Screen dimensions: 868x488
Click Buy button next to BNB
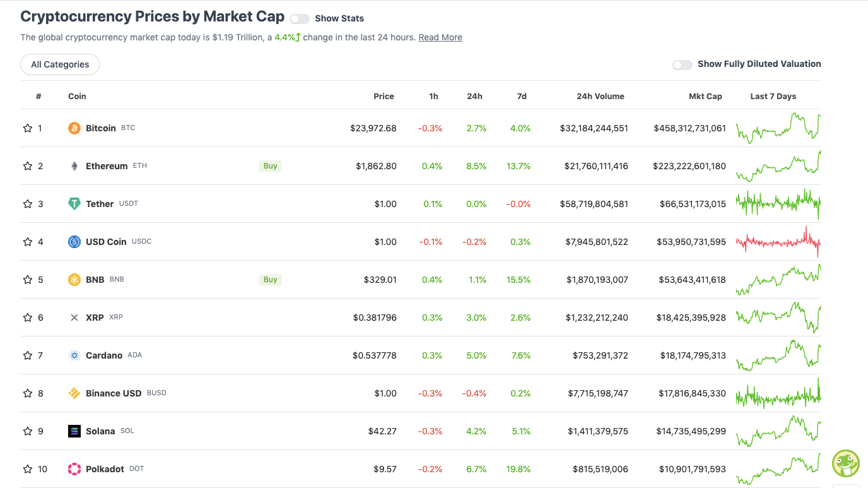(x=270, y=280)
